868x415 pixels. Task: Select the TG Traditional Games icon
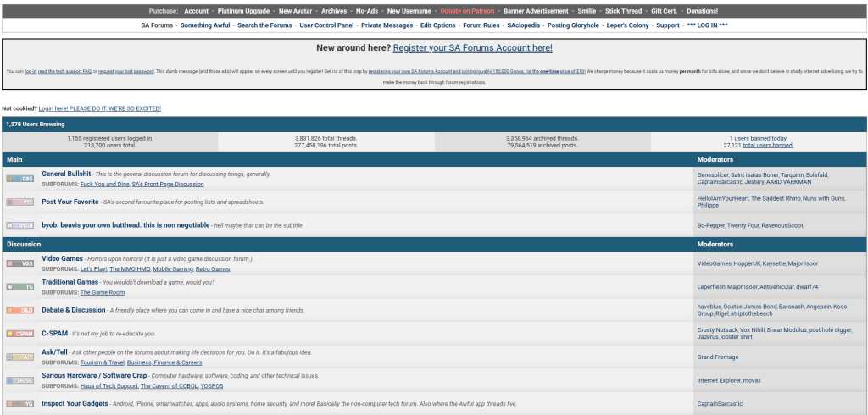pos(20,287)
